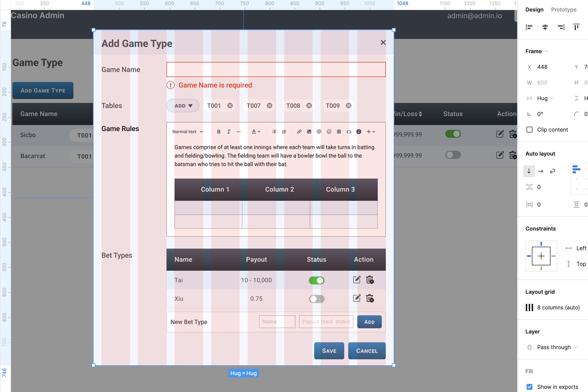Screen dimensions: 588x392
Task: Click the align horizontal centers icon
Action: (x=545, y=27)
